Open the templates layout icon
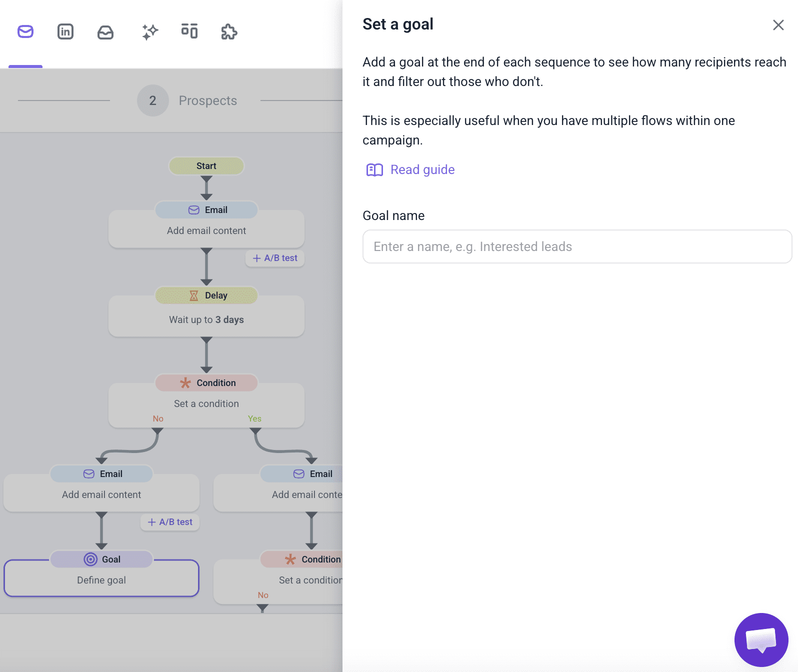 189,31
